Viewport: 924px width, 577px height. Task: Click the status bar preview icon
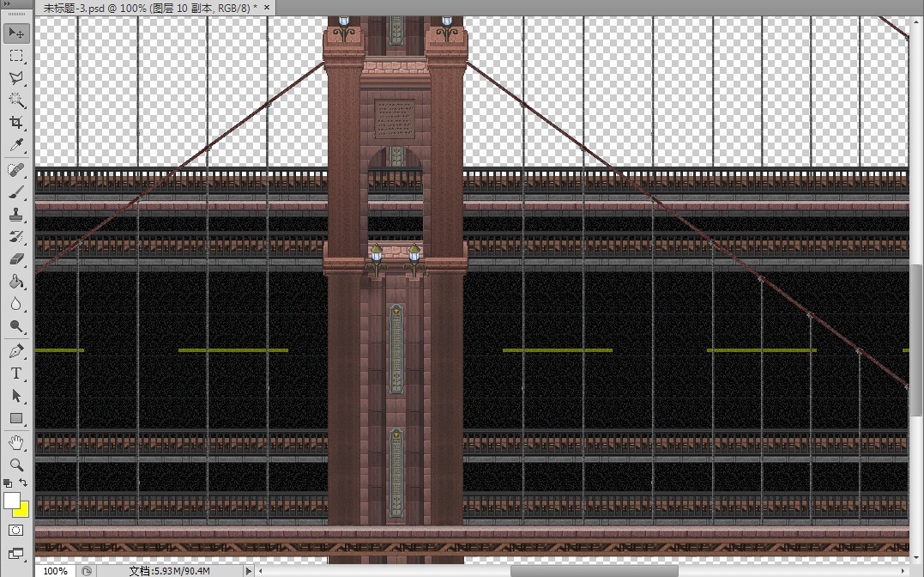[x=87, y=571]
